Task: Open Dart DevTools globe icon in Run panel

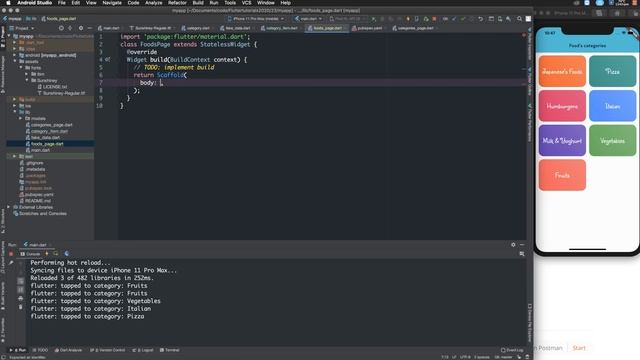Action: [67, 254]
